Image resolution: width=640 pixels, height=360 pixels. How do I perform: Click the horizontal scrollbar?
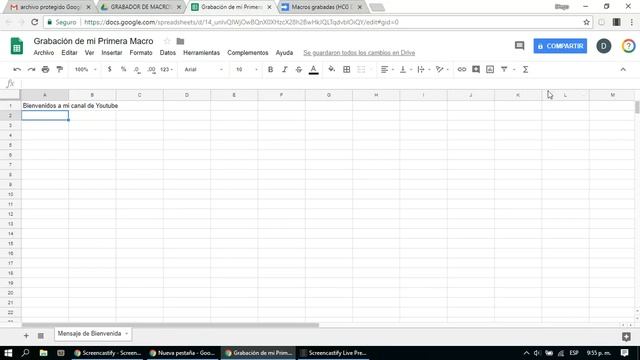point(170,325)
